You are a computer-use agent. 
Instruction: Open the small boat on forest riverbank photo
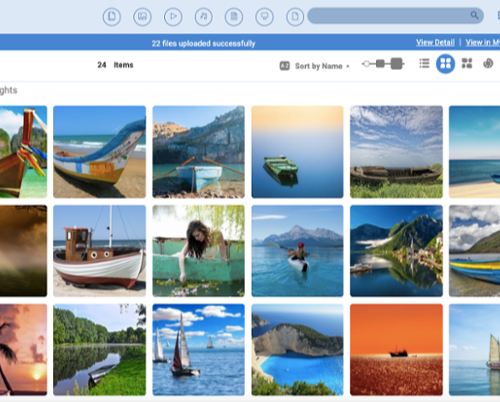click(99, 350)
